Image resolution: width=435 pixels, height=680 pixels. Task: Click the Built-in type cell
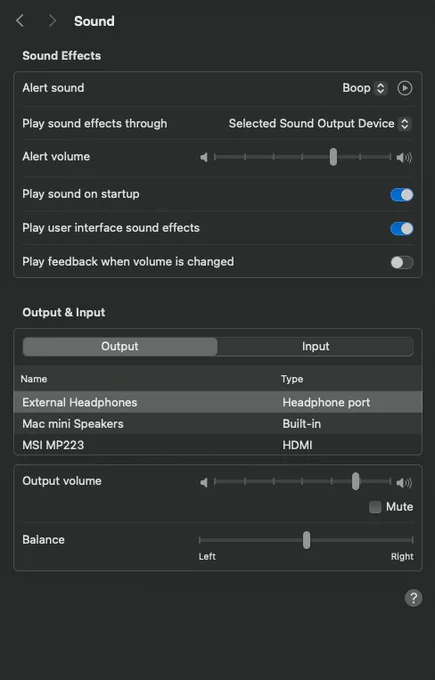tap(301, 424)
